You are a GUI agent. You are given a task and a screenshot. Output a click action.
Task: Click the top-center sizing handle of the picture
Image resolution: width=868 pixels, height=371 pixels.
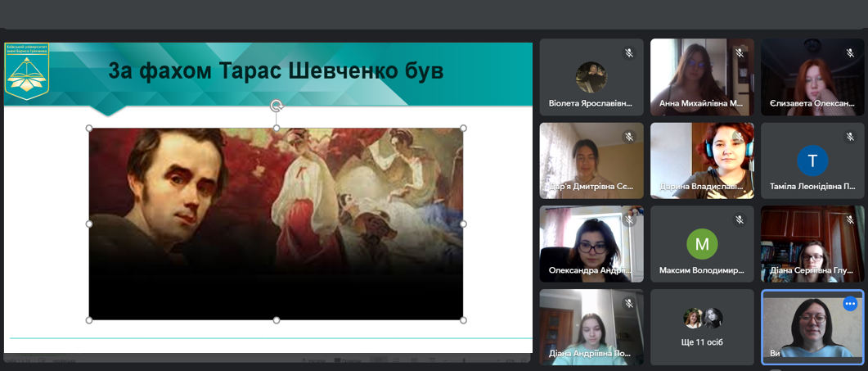pos(277,128)
